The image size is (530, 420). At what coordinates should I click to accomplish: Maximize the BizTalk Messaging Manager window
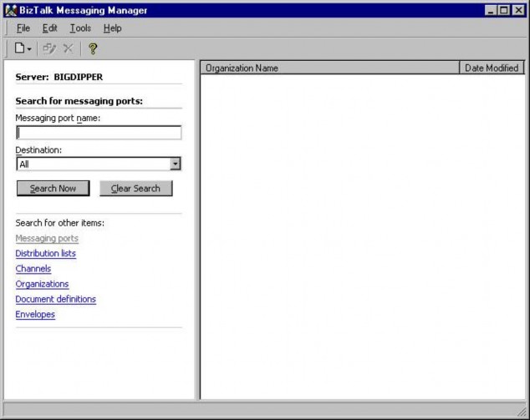pos(503,11)
